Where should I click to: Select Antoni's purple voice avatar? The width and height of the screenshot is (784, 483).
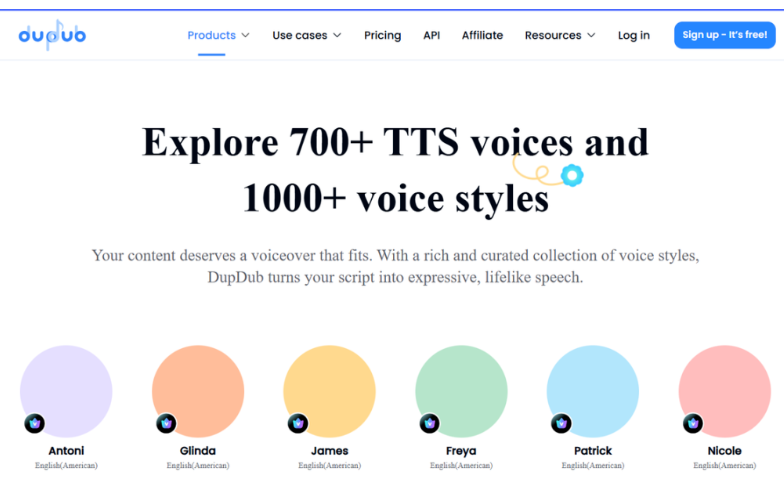point(66,390)
